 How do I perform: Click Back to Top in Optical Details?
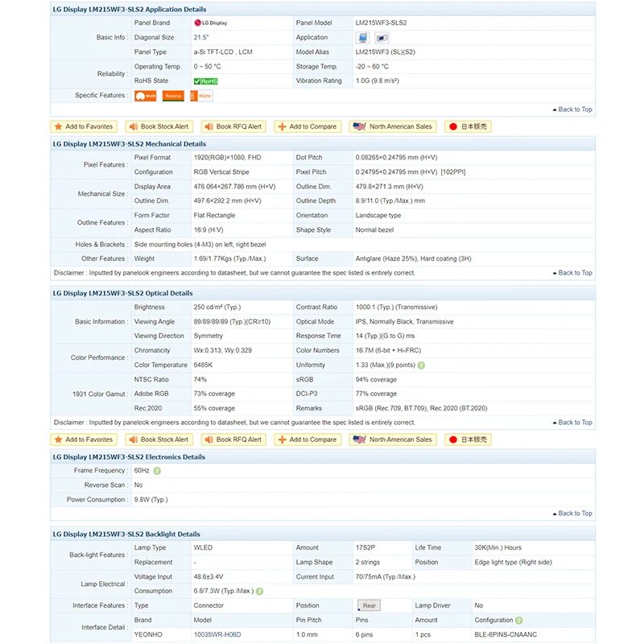(x=572, y=422)
